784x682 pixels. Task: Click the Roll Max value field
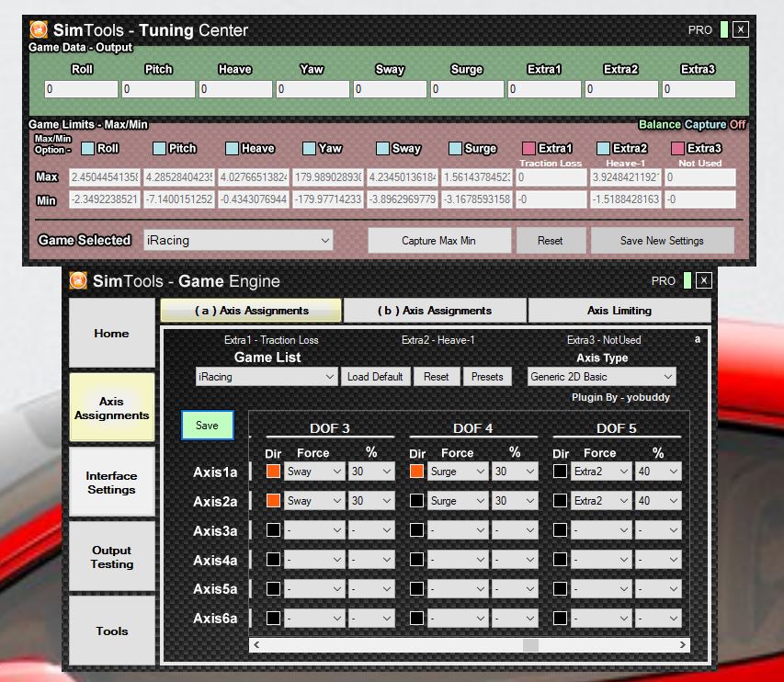(x=105, y=177)
